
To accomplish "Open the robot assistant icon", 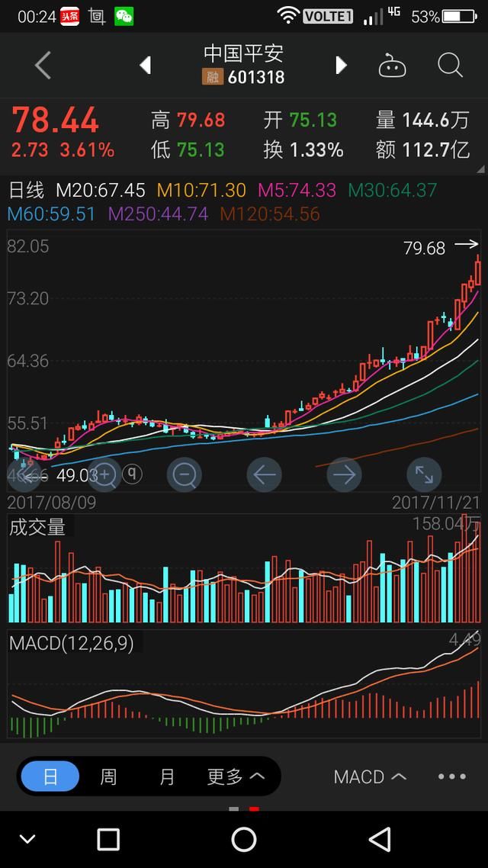I will pos(392,66).
